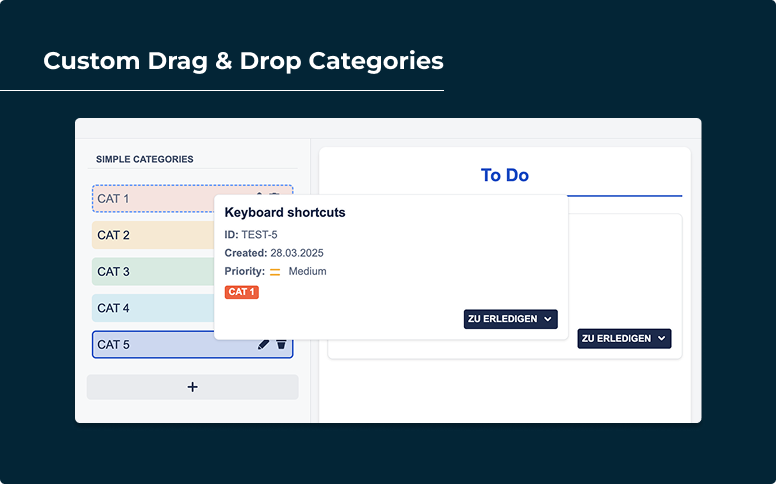This screenshot has width=776, height=484.
Task: Click the Keyboard shortcuts card title
Action: pos(285,212)
